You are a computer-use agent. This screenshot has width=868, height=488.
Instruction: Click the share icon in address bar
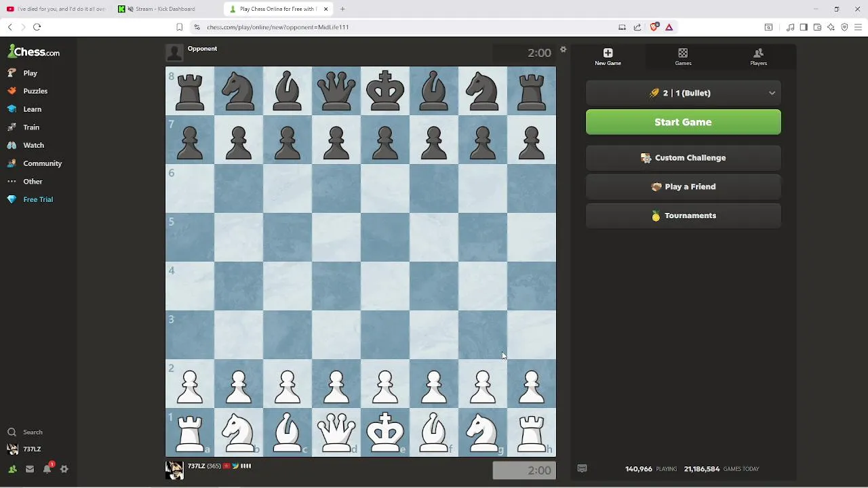coord(637,27)
